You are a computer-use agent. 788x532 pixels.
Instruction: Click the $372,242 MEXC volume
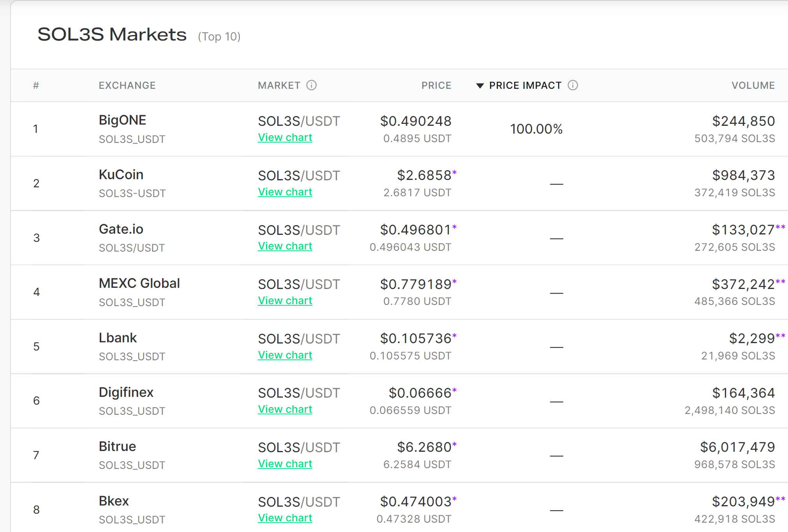click(743, 284)
